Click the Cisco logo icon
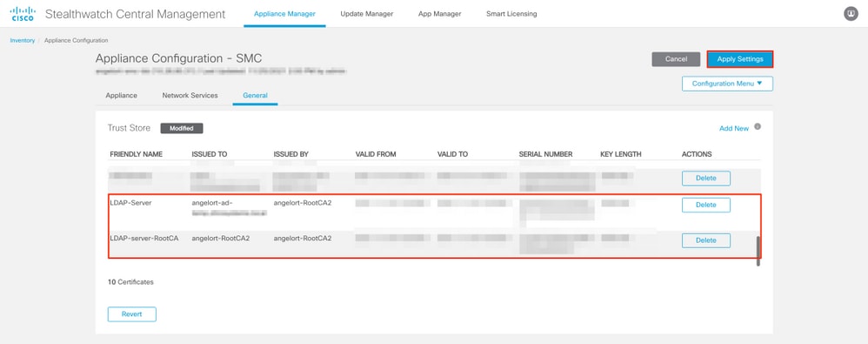868x344 pixels. click(x=22, y=14)
